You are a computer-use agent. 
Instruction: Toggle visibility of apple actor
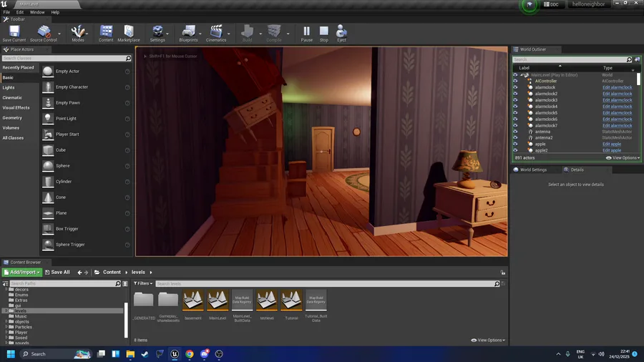click(x=515, y=144)
